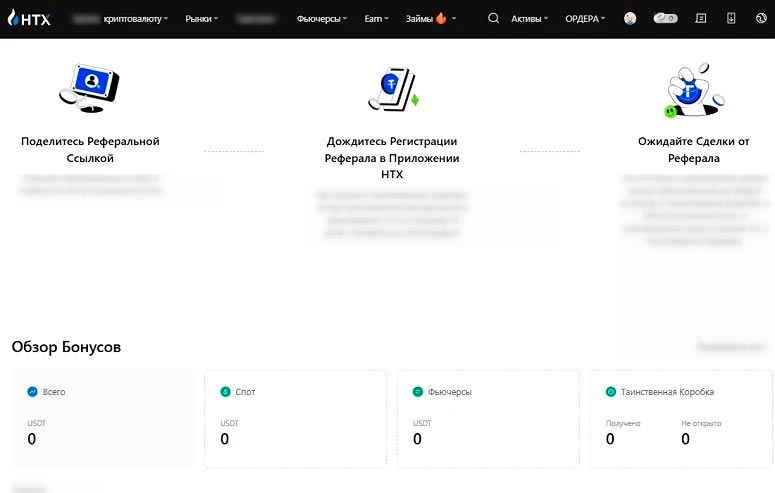Open the messages icon in header
This screenshot has height=493, width=775.
click(699, 18)
